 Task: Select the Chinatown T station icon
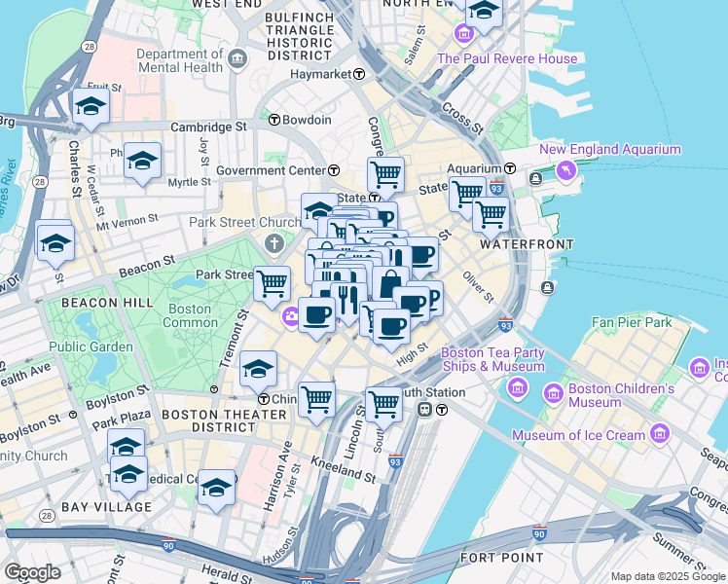click(x=264, y=399)
